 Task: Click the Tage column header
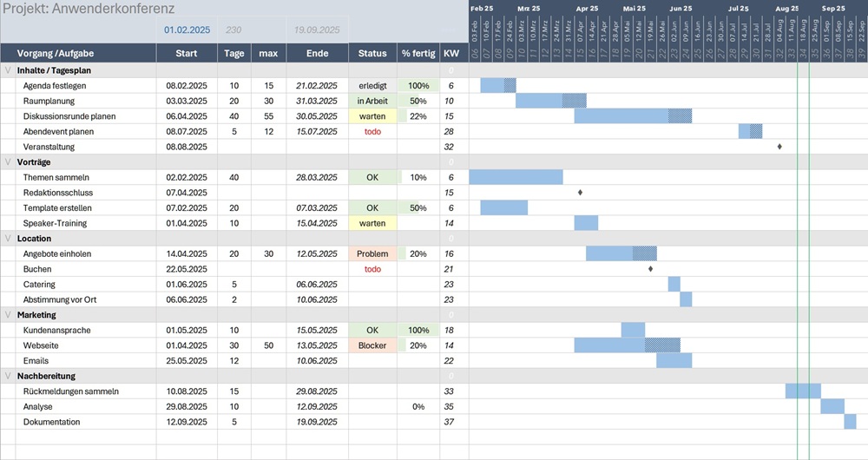point(234,54)
